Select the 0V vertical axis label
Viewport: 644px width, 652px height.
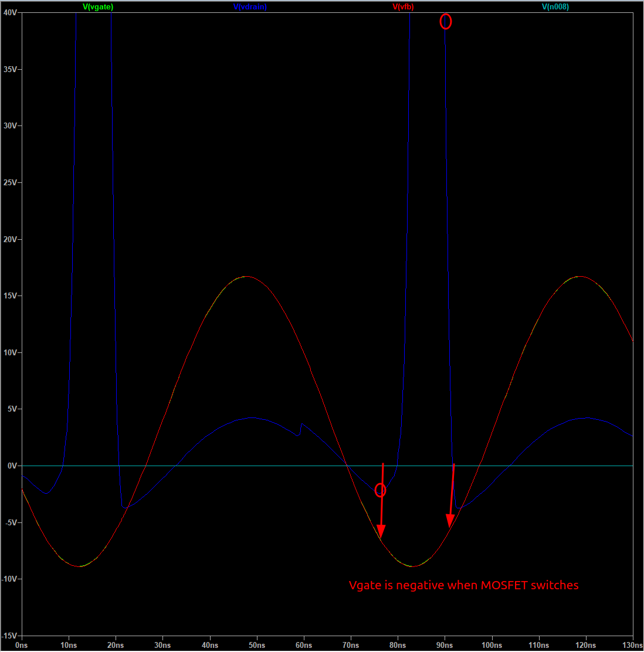coord(12,466)
